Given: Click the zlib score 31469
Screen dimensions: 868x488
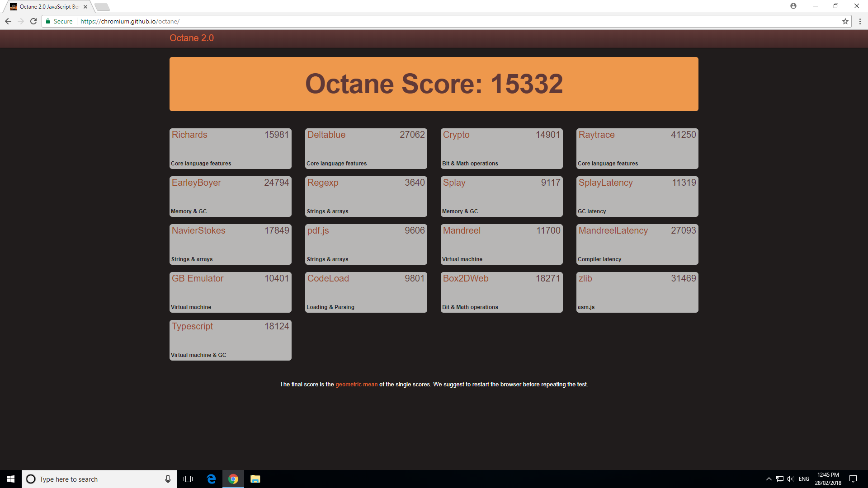Looking at the screenshot, I should (x=684, y=278).
